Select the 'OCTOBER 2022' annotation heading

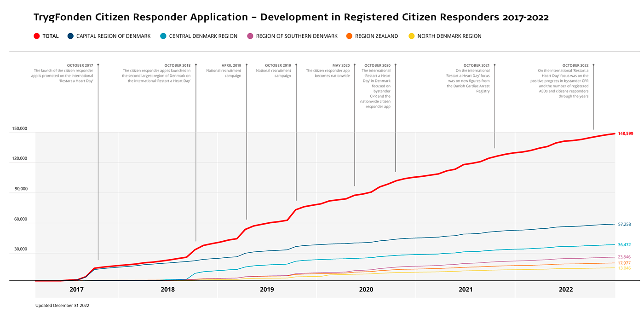(575, 65)
